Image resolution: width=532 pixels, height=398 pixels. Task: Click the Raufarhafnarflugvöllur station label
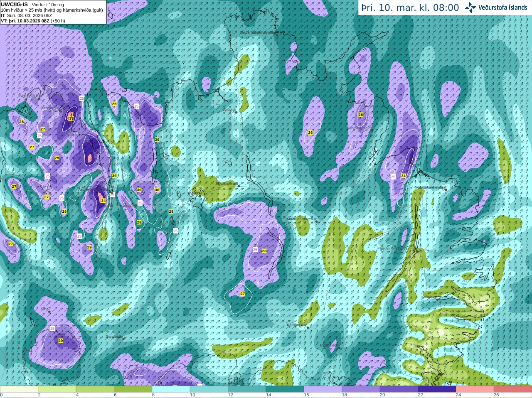[257, 32]
